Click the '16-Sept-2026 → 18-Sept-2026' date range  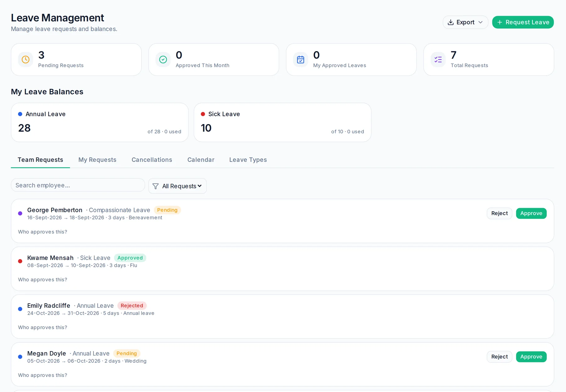[x=66, y=218]
